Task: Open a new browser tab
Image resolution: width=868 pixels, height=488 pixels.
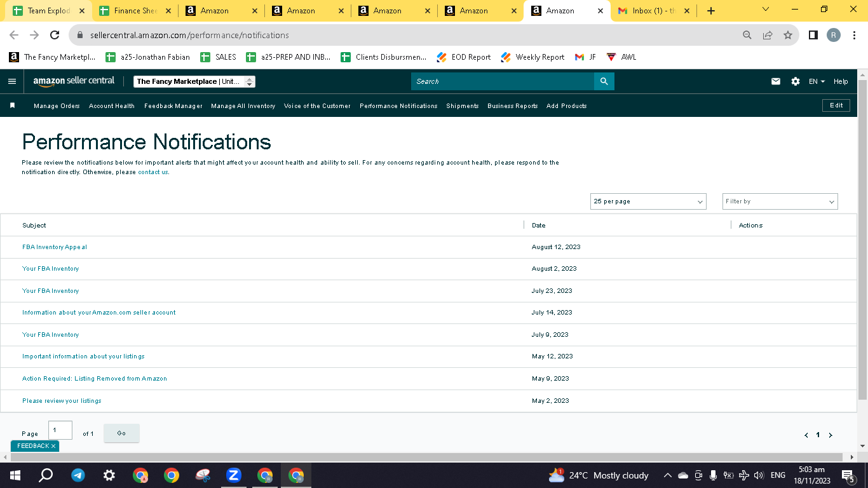Action: (711, 11)
